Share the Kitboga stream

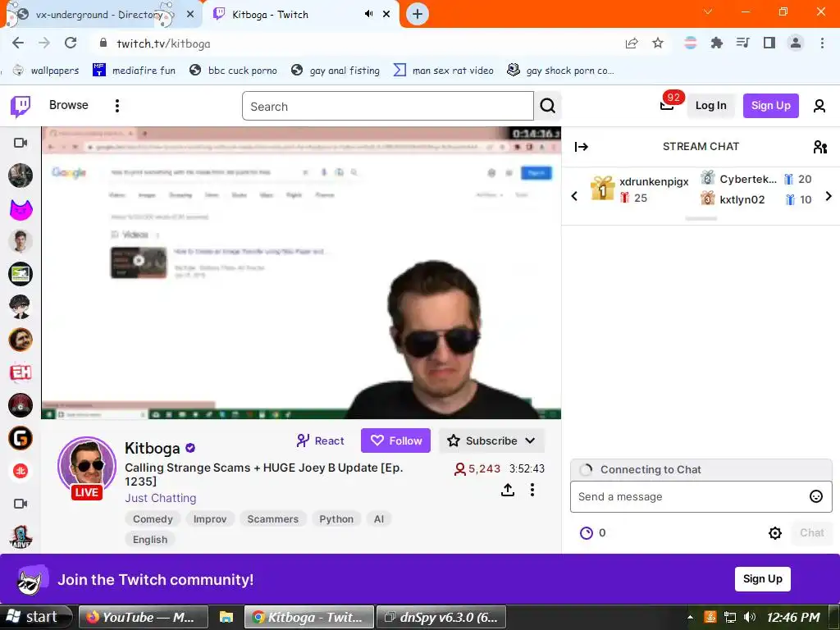click(508, 490)
